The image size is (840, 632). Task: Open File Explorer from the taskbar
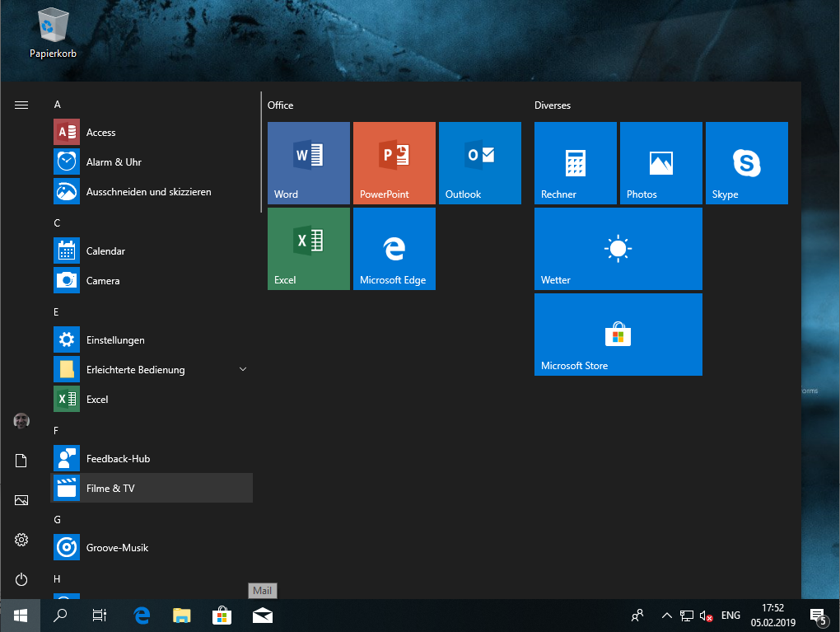pos(182,616)
